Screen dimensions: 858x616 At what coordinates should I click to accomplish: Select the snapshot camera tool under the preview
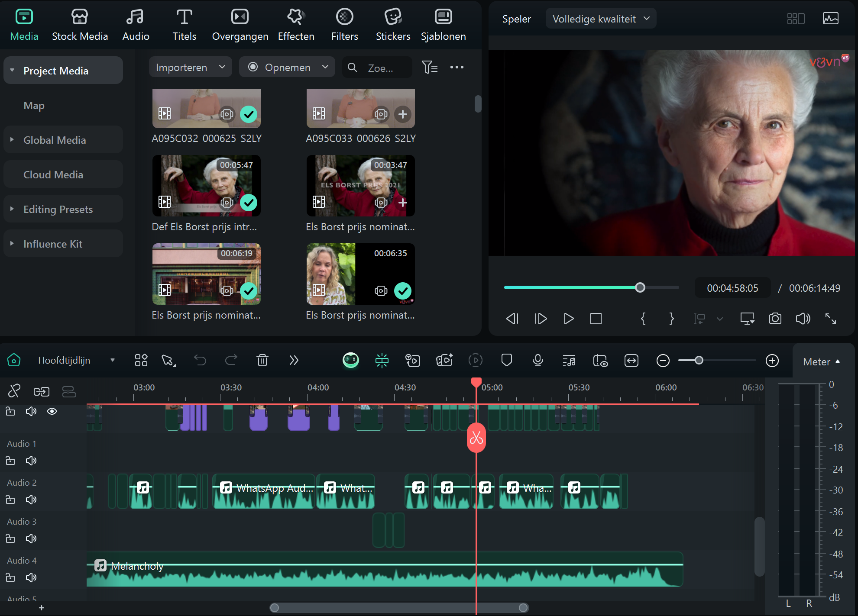(x=775, y=319)
